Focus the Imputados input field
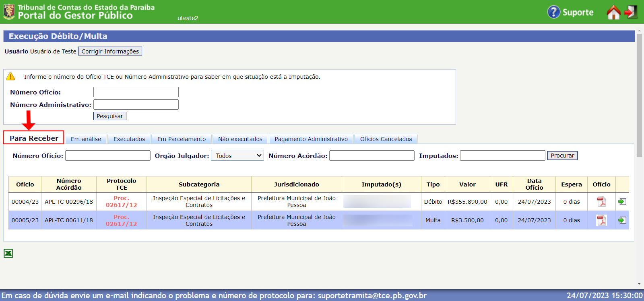Image resolution: width=644 pixels, height=301 pixels. [x=503, y=156]
